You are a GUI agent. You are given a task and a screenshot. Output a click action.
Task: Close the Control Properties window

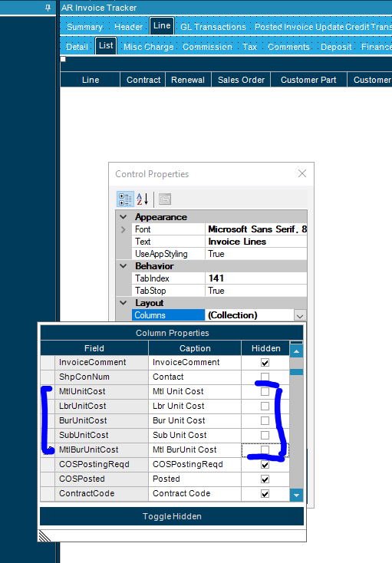click(x=302, y=174)
